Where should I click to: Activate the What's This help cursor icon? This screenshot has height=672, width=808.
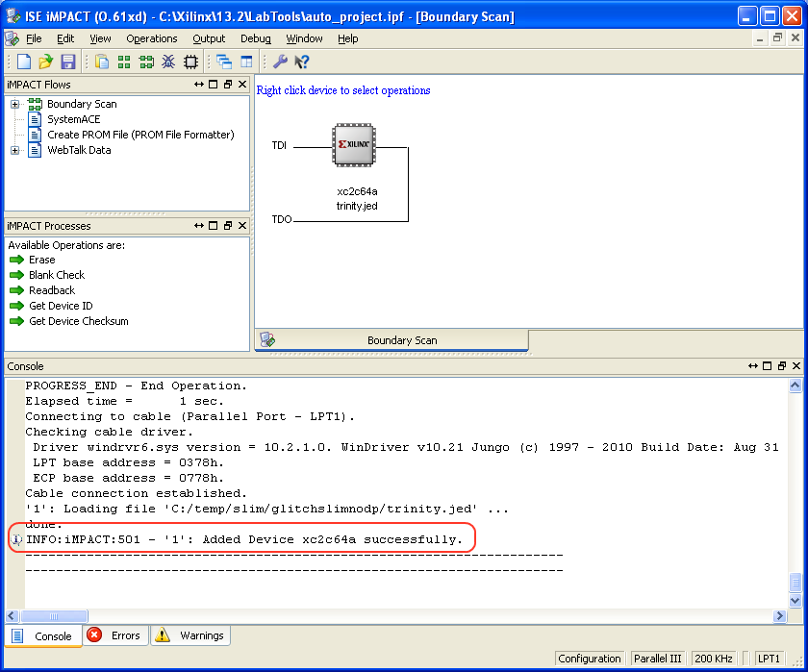pos(301,62)
